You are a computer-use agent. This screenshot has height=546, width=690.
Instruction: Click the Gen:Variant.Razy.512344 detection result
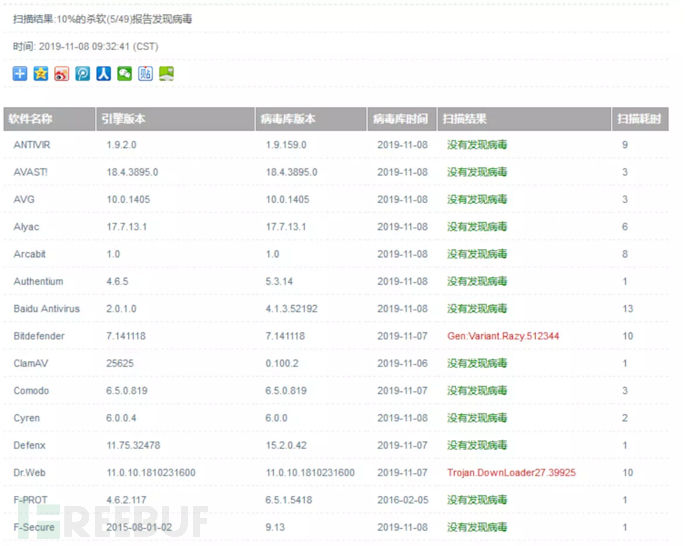point(503,336)
